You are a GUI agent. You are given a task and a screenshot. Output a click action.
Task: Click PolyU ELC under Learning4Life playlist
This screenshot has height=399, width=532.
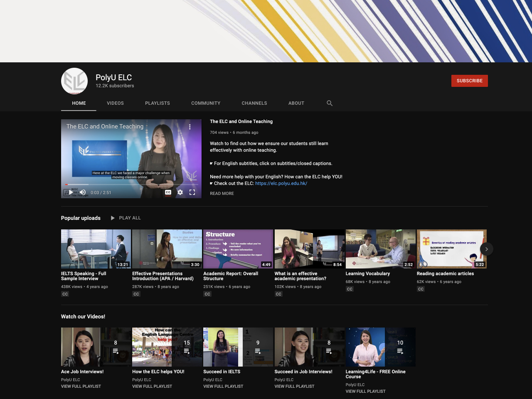[355, 385]
